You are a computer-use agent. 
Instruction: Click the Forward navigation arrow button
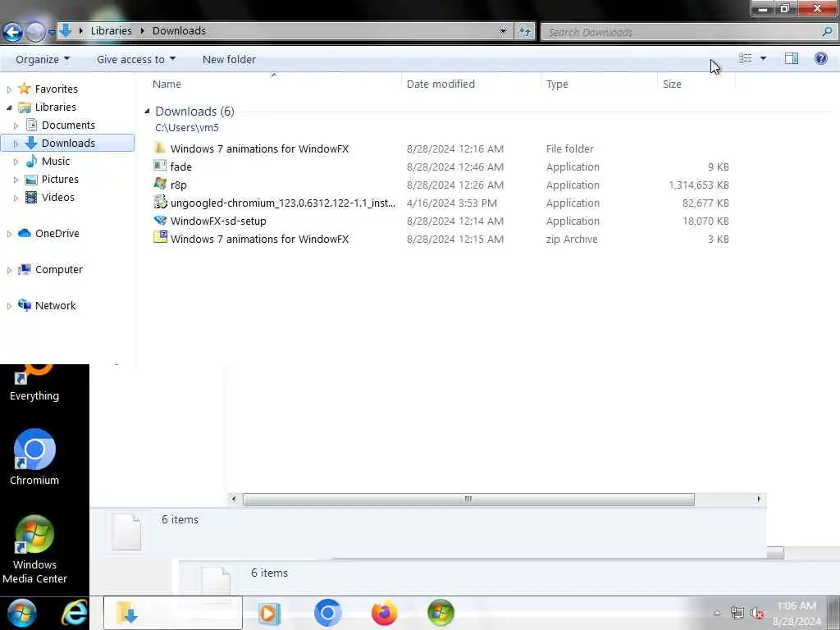35,32
